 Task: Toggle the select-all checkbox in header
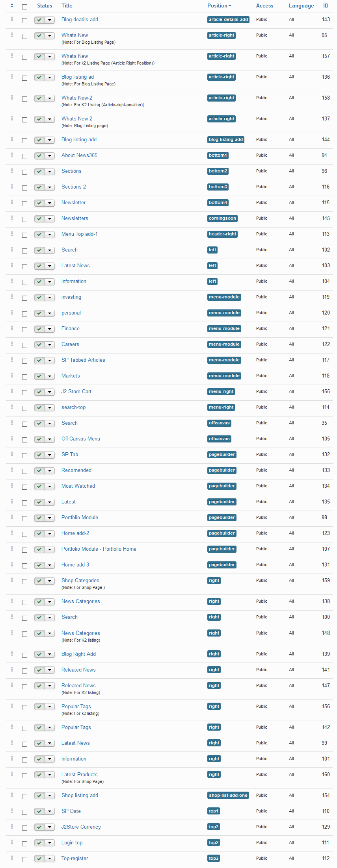coord(24,7)
